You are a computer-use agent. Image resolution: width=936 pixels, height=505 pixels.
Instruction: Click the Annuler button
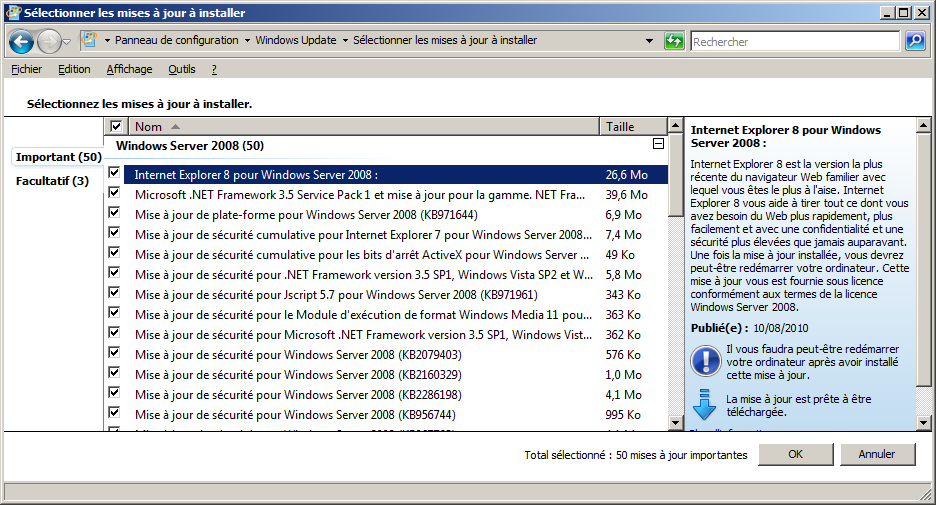point(877,454)
